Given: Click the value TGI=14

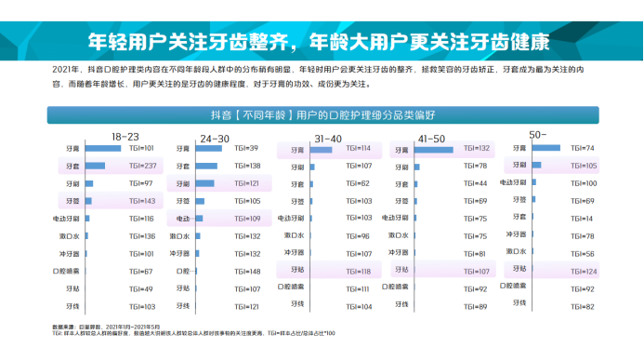Looking at the screenshot, I should (x=582, y=219).
